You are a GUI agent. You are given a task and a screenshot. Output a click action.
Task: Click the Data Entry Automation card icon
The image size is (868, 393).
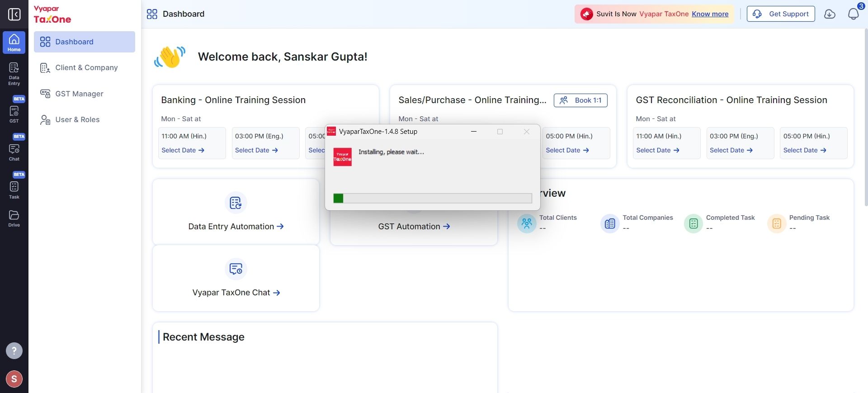(236, 203)
